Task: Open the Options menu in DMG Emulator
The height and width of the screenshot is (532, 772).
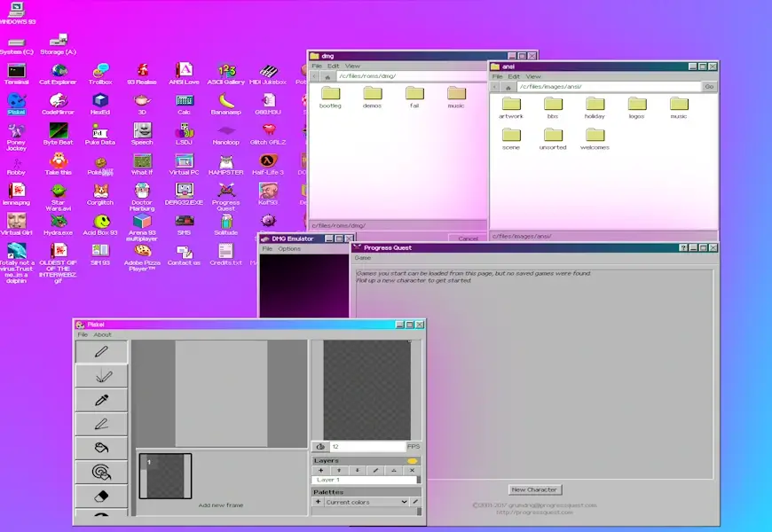Action: pyautogui.click(x=289, y=248)
